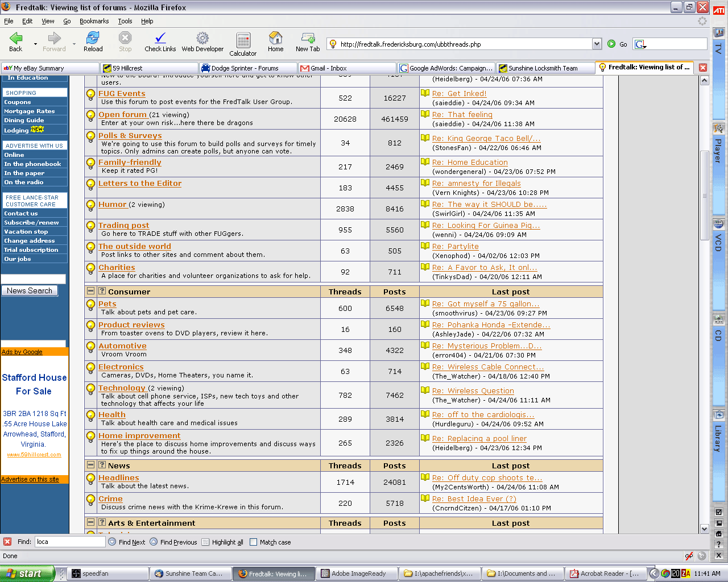Viewport: 728px width, 582px height.
Task: Collapse the News forum category
Action: pyautogui.click(x=90, y=465)
